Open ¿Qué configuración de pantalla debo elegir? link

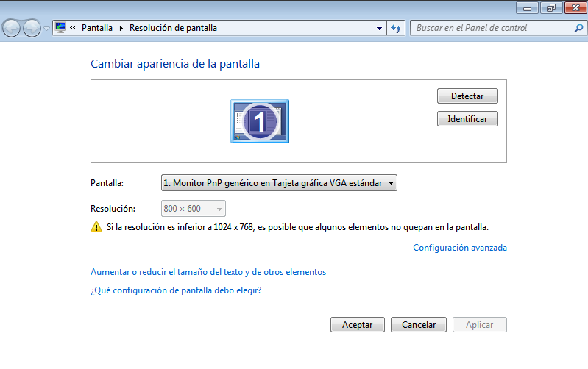(x=176, y=290)
